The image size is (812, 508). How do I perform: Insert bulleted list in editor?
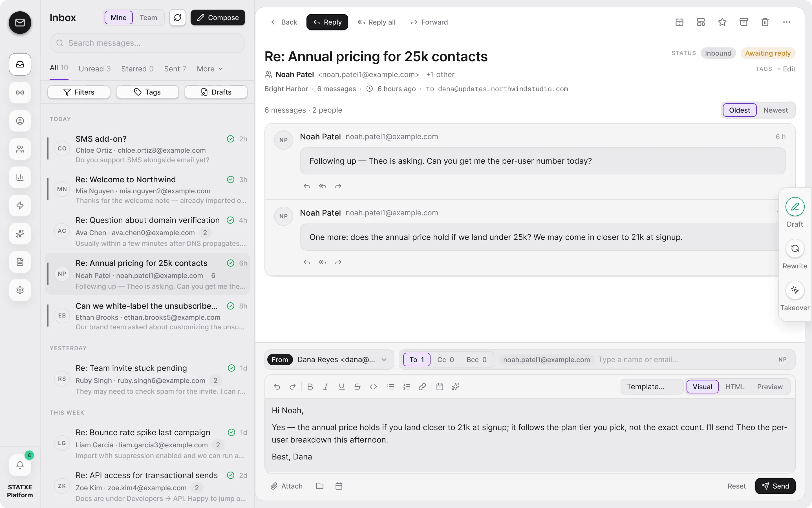[x=390, y=387]
